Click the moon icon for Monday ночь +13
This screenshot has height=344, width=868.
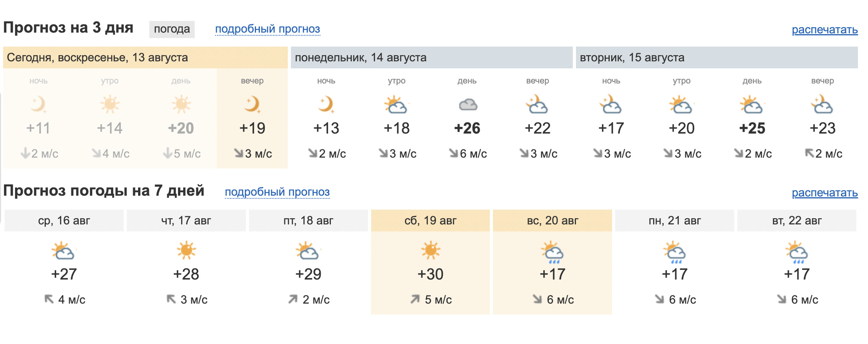pos(326,104)
